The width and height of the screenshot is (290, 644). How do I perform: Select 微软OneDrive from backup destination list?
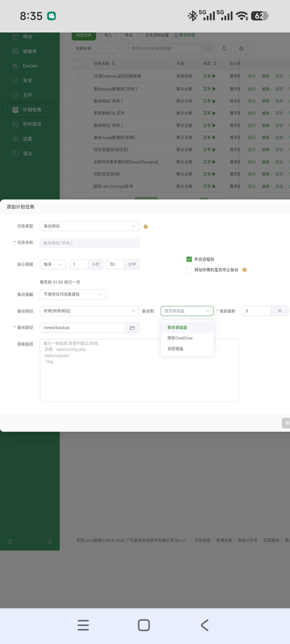[x=180, y=338]
